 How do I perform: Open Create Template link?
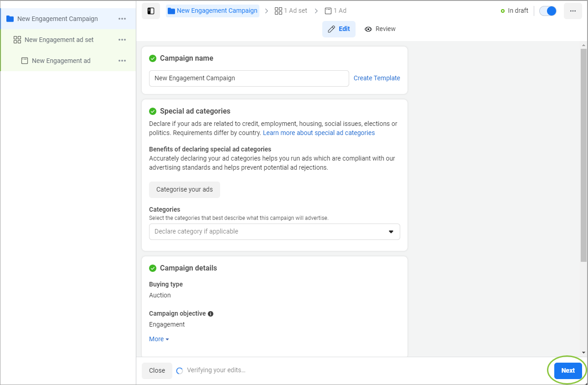point(377,78)
